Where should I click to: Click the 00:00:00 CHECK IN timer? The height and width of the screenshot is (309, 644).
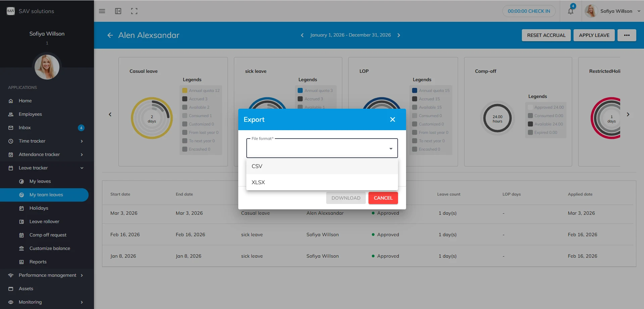click(x=529, y=11)
